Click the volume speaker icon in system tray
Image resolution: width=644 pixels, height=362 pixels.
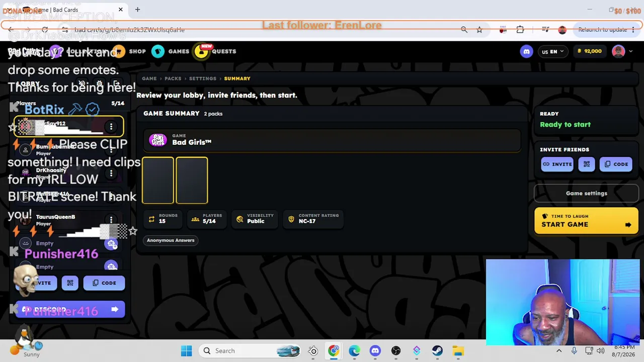tap(601, 351)
